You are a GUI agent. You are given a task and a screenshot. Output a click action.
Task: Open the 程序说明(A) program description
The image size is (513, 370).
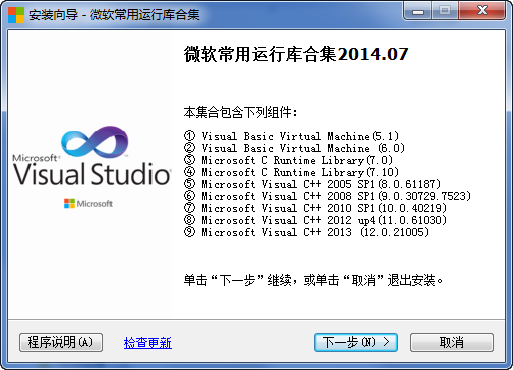[x=61, y=342]
